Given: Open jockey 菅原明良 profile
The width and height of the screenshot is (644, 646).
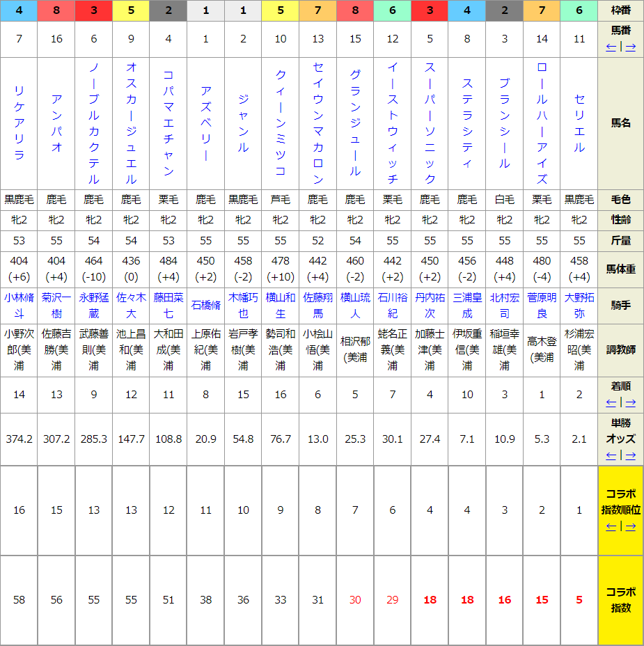Looking at the screenshot, I should click(542, 304).
